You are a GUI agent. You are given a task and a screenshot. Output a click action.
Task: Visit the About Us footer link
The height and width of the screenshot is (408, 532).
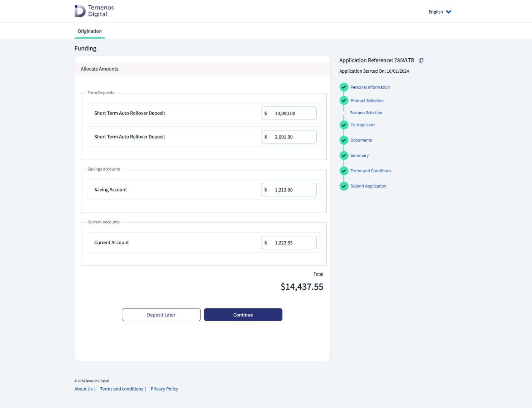[83, 389]
